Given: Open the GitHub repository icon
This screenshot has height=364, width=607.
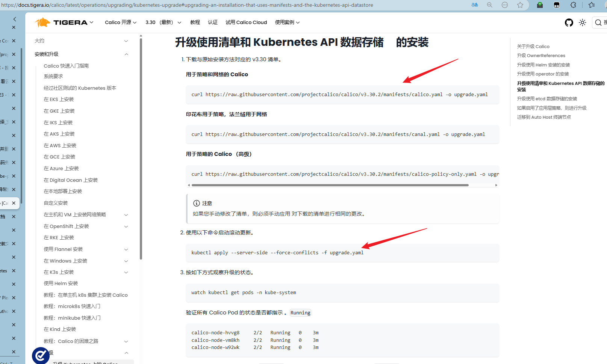Looking at the screenshot, I should (x=569, y=23).
